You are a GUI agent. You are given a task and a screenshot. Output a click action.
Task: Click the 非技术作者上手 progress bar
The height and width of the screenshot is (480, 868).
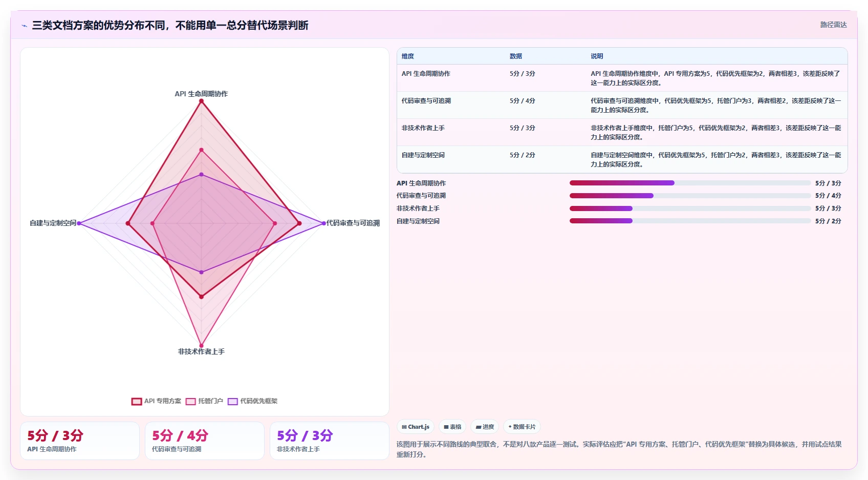point(690,208)
